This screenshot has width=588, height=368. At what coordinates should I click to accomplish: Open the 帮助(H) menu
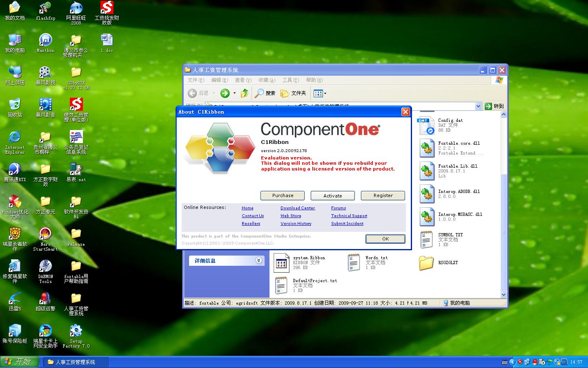314,80
